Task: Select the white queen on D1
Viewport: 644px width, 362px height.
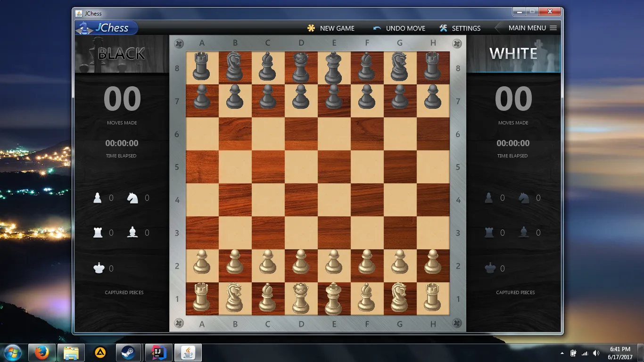Action: (301, 299)
